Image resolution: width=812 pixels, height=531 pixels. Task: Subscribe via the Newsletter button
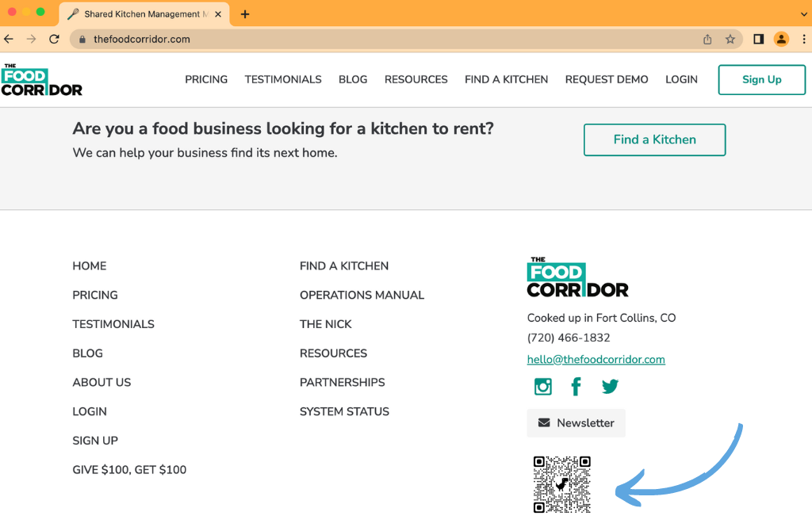(576, 423)
